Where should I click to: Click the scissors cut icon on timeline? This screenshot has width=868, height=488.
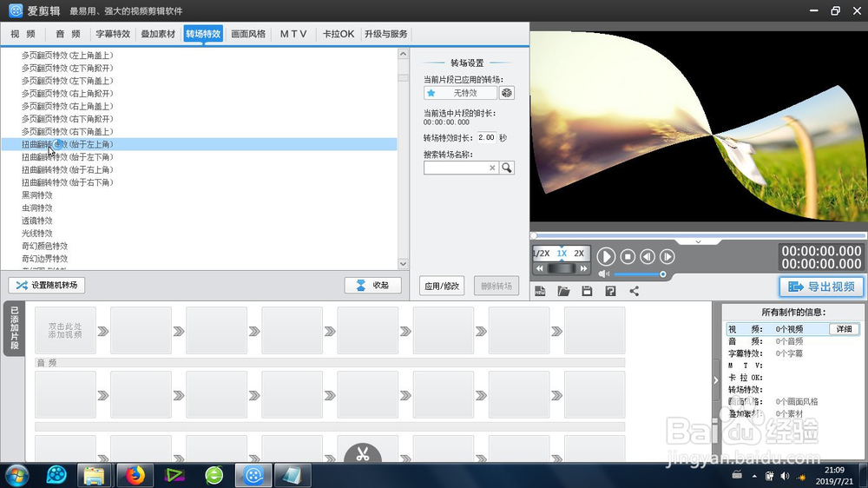pyautogui.click(x=363, y=453)
